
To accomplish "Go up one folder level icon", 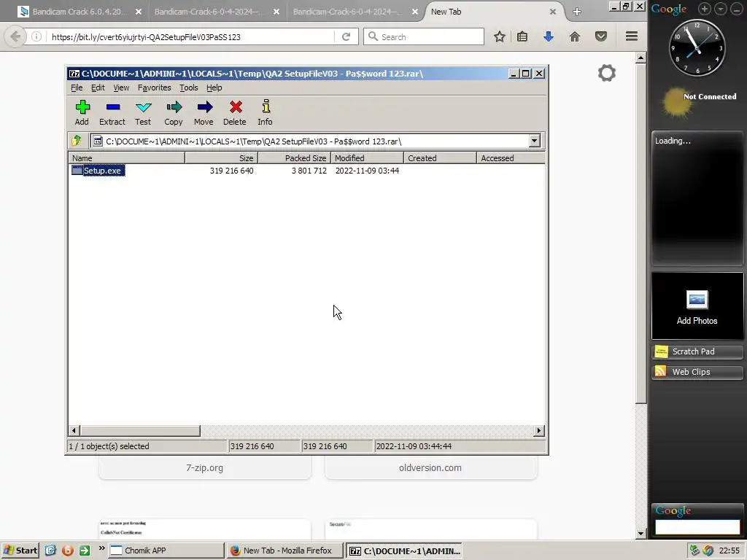I will 77,141.
